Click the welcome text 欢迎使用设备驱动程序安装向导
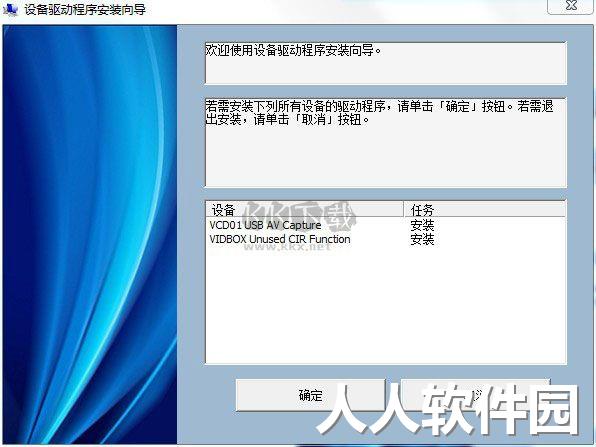This screenshot has height=447, width=596. pos(293,50)
